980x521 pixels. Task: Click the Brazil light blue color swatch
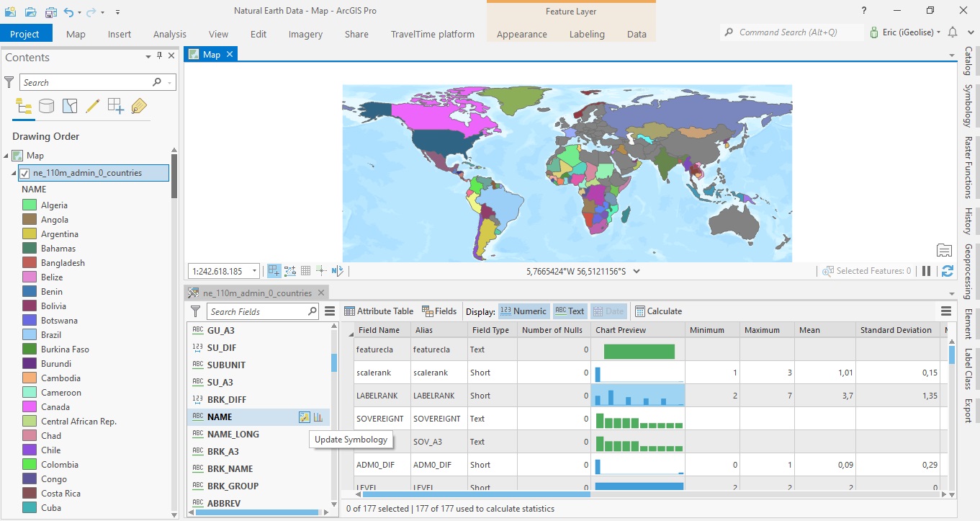click(30, 335)
